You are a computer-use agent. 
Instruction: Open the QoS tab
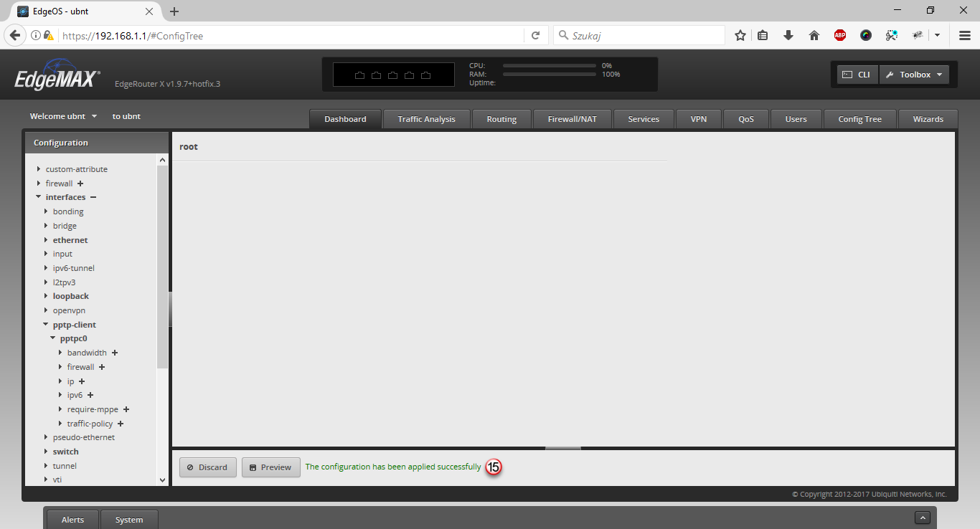click(x=746, y=119)
